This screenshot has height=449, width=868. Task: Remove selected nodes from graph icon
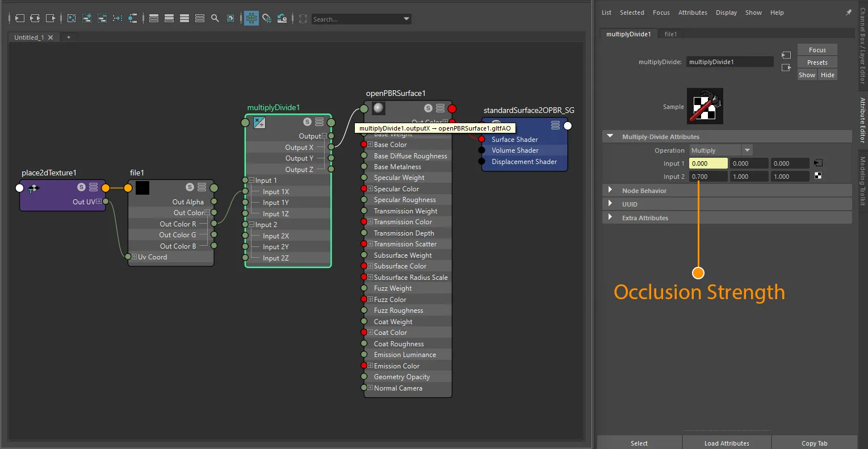[102, 18]
